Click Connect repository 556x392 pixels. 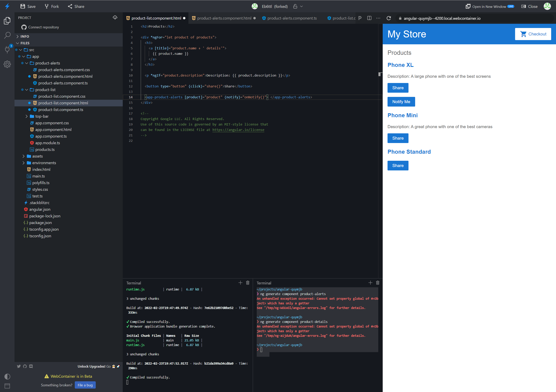tap(43, 27)
